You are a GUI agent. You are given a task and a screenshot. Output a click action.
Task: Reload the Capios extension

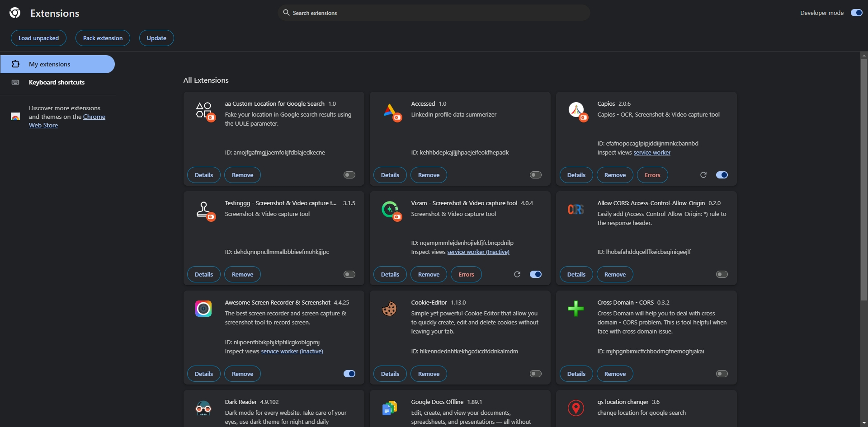(x=703, y=175)
